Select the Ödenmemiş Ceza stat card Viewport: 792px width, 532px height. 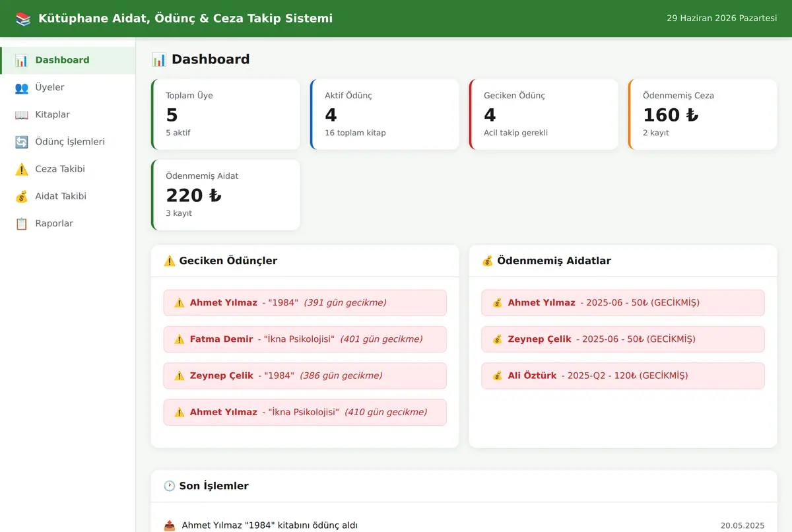pos(703,115)
